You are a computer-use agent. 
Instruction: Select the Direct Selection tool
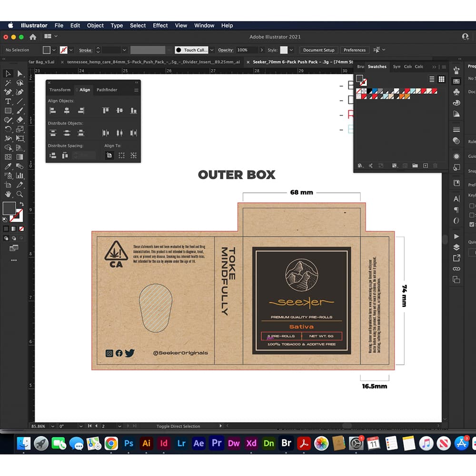(x=20, y=73)
